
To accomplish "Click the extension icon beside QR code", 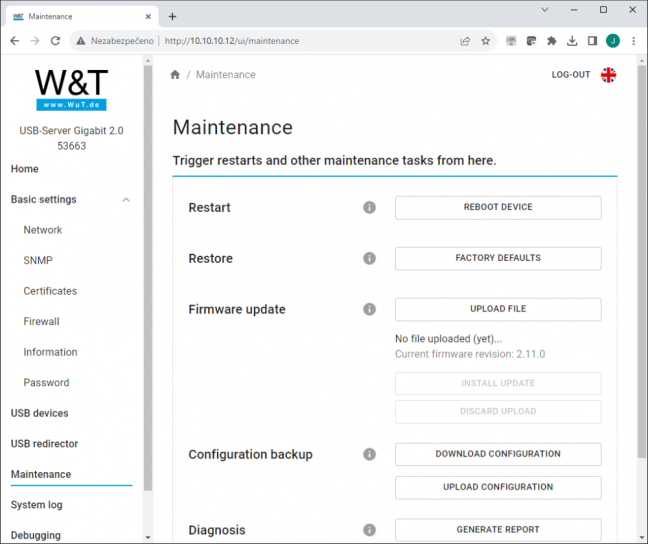I will (x=531, y=41).
